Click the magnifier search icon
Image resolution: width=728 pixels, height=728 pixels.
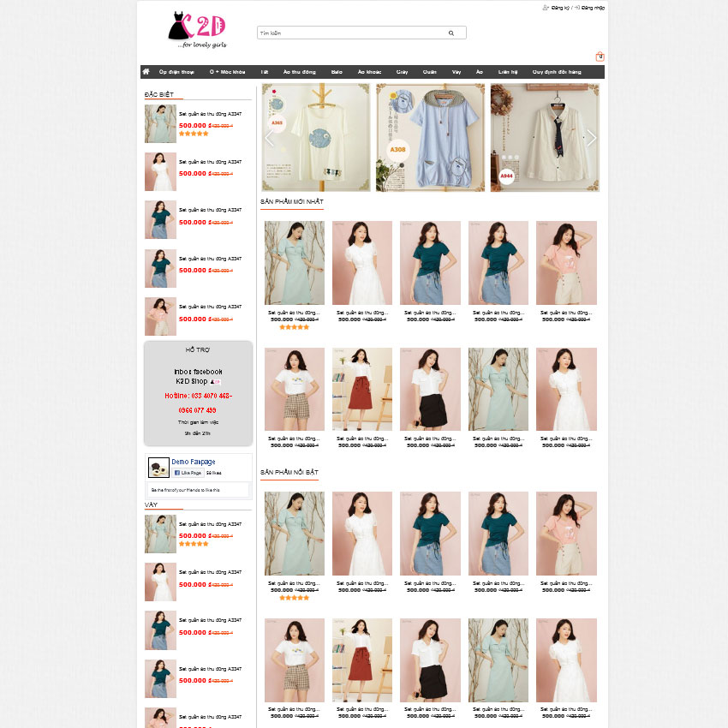[451, 33]
